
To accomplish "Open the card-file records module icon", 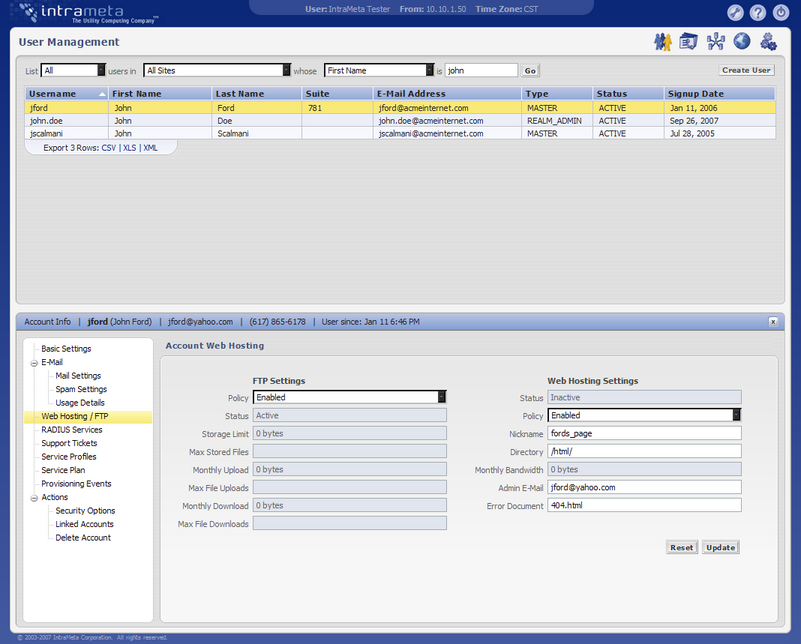I will coord(688,42).
